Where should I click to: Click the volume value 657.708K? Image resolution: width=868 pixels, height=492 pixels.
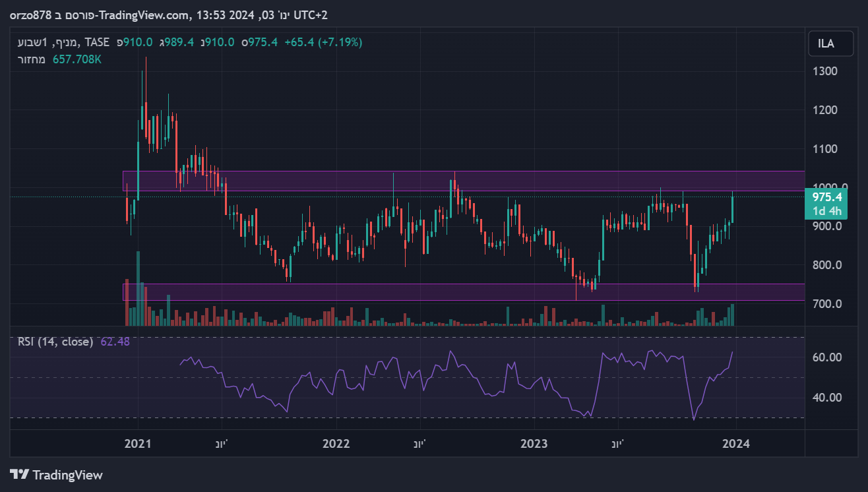(x=77, y=59)
